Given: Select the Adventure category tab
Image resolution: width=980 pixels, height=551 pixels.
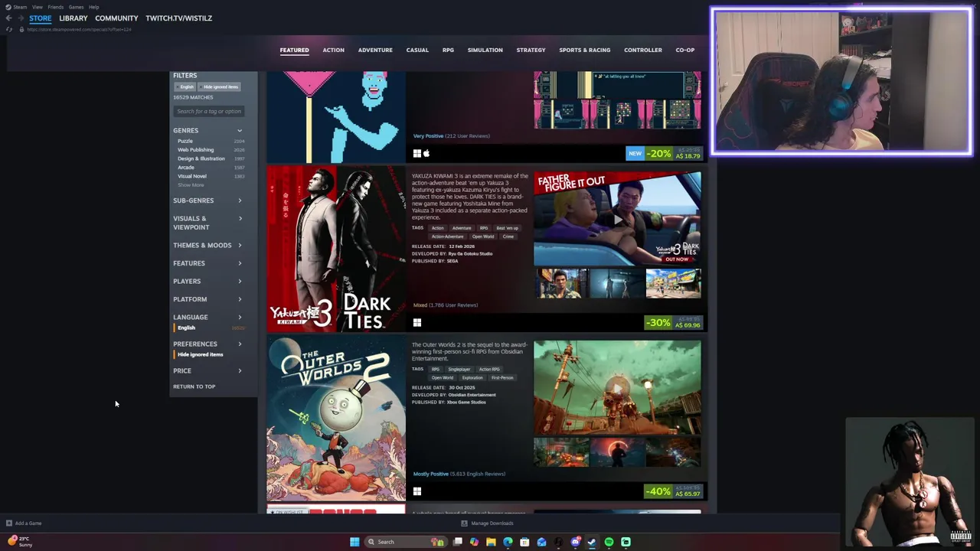Looking at the screenshot, I should point(375,50).
